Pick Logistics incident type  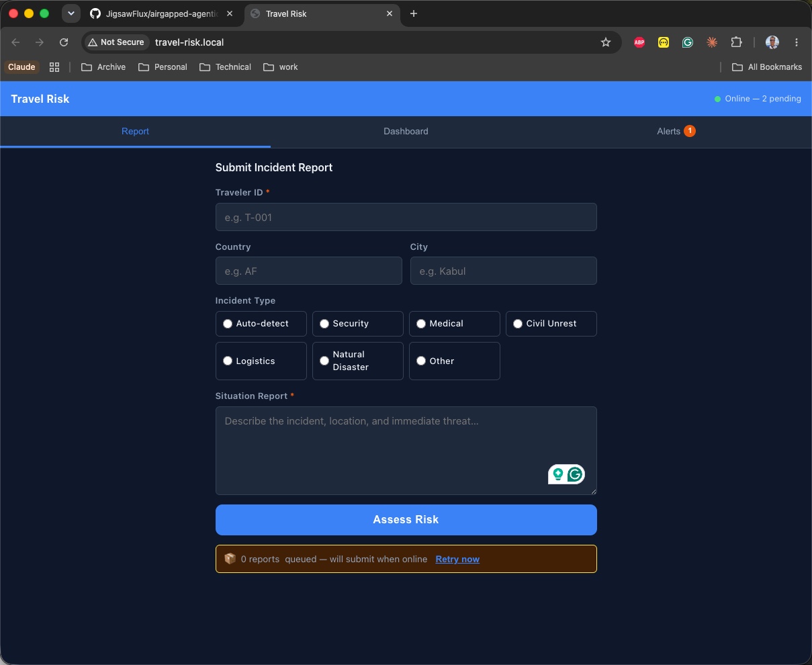click(261, 361)
